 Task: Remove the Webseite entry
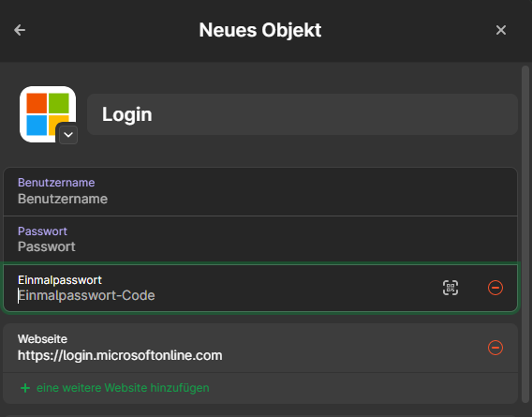[495, 348]
